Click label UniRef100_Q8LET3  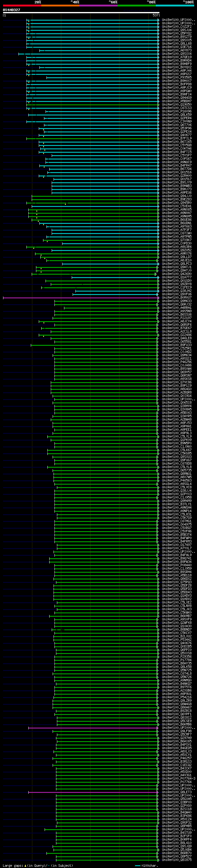tap(177, 792)
